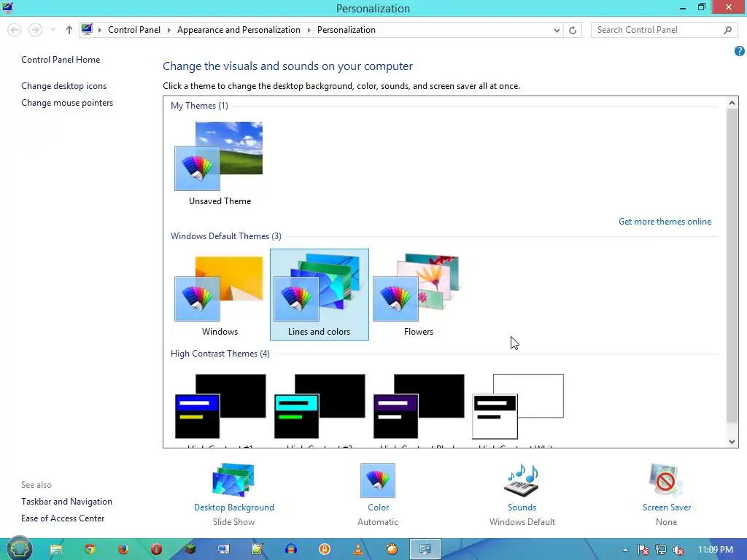Expand the chevron after Control Panel breadcrumb
Screen dimensions: 747x560
coord(169,30)
